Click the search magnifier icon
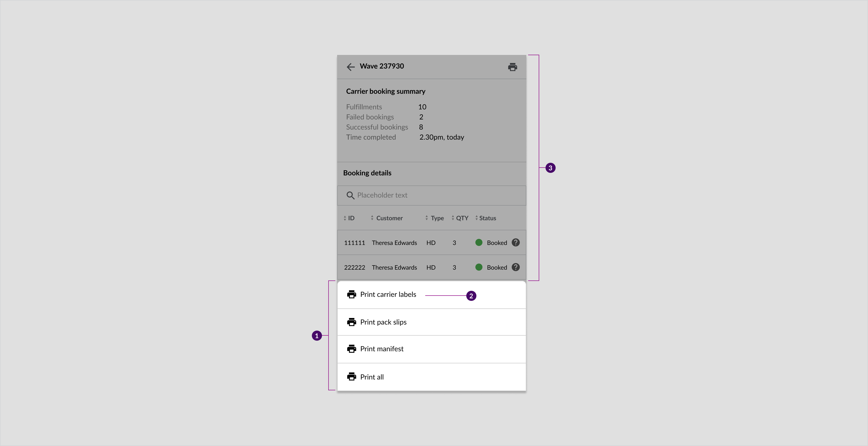 pyautogui.click(x=350, y=195)
